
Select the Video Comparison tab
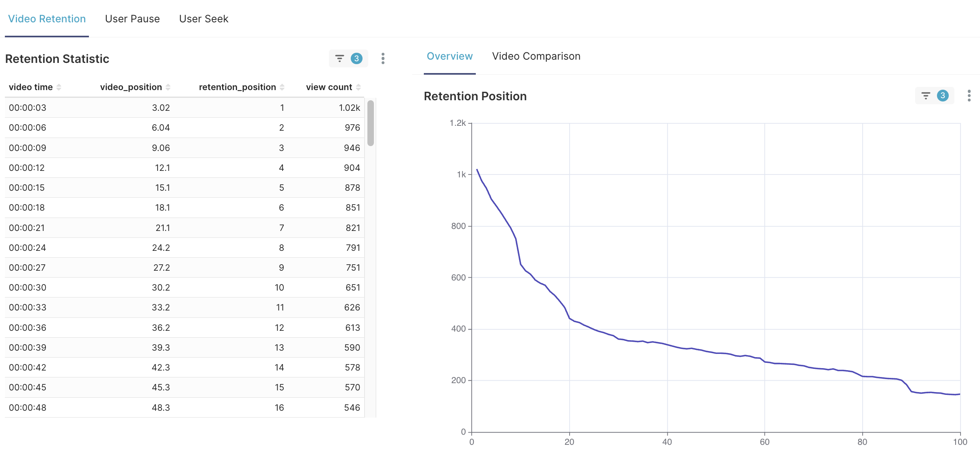pos(536,56)
